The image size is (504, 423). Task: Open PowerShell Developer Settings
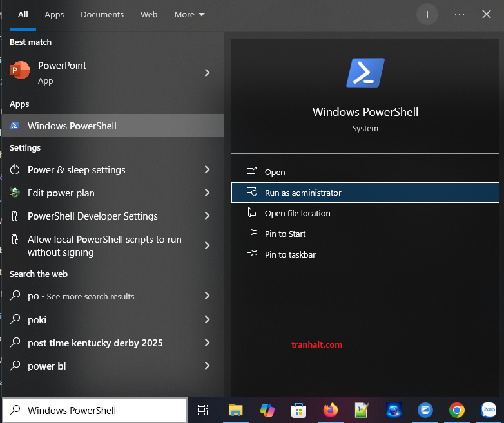pos(113,216)
